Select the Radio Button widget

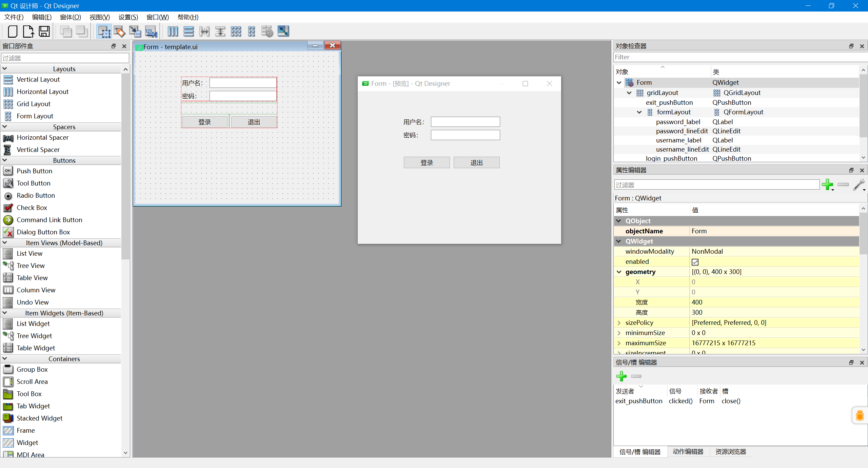[36, 196]
